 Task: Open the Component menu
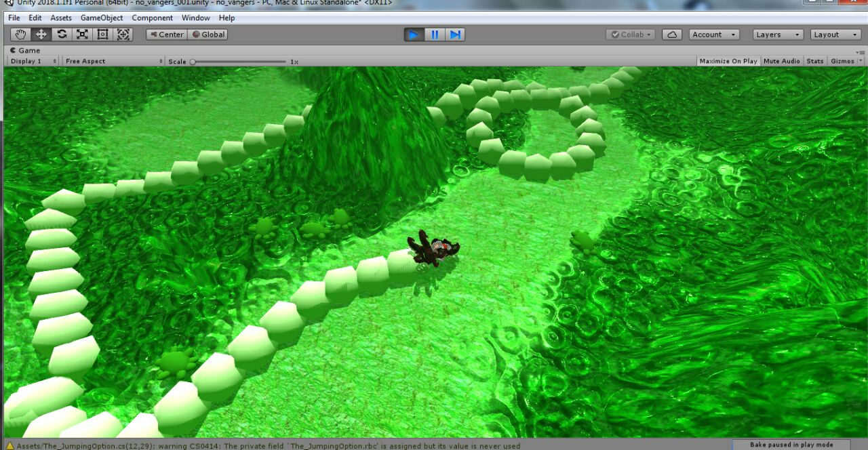153,18
